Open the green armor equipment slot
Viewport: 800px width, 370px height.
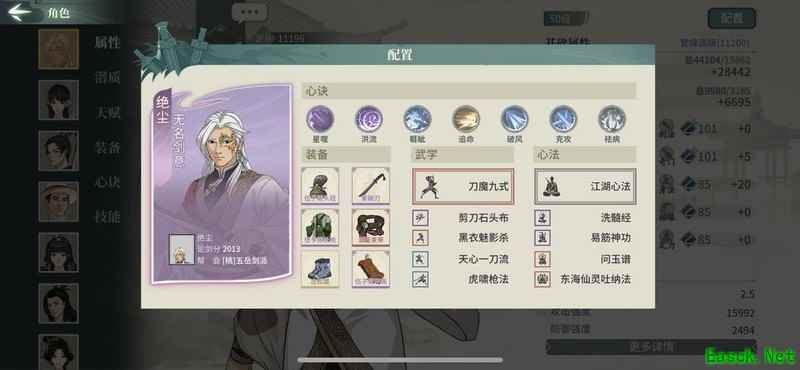[x=320, y=227]
